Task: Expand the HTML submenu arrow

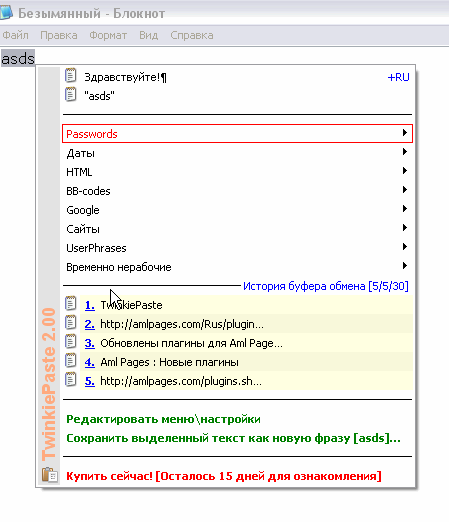Action: click(x=405, y=171)
